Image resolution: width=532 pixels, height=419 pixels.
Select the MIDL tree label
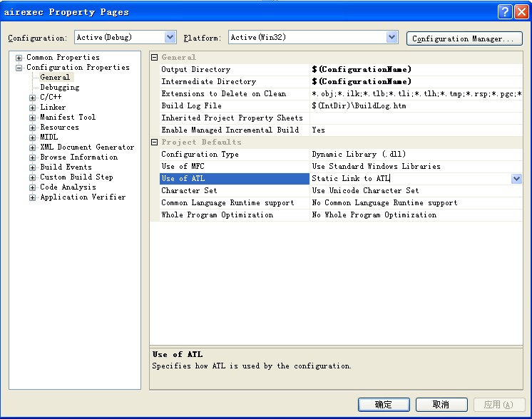[x=49, y=138]
